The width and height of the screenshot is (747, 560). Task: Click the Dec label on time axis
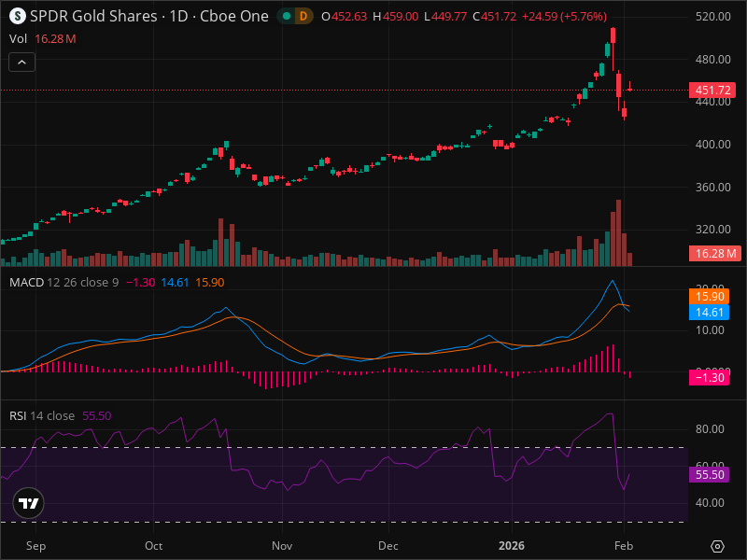pyautogui.click(x=388, y=546)
